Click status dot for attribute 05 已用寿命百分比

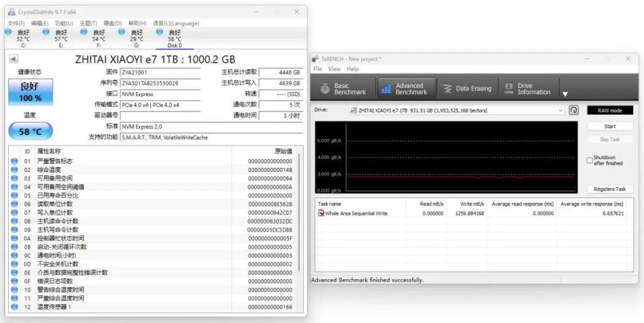pos(14,195)
